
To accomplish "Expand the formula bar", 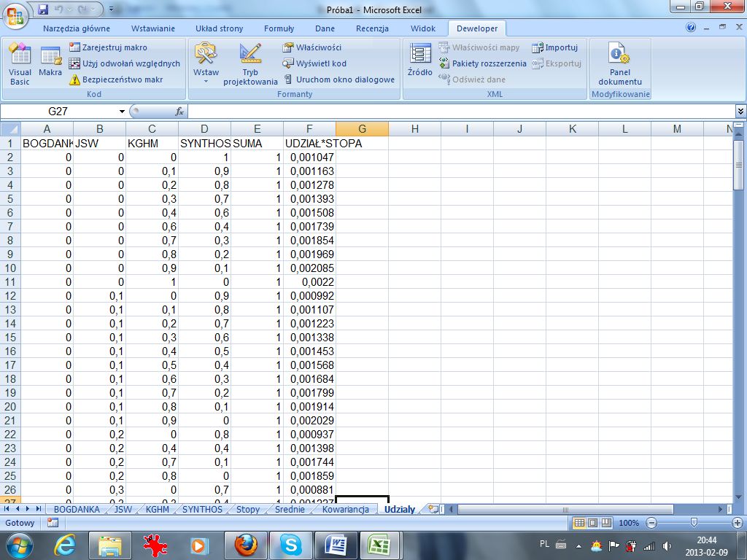I will 740,112.
